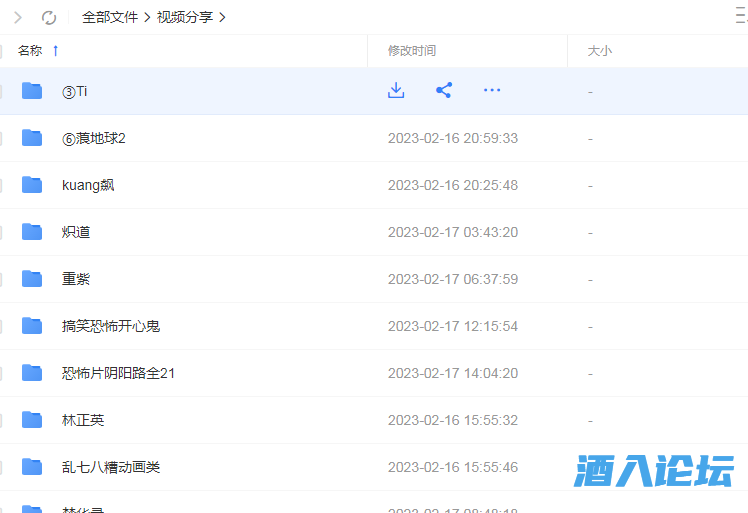Sort files by 大小 column
The height and width of the screenshot is (513, 748).
(599, 50)
